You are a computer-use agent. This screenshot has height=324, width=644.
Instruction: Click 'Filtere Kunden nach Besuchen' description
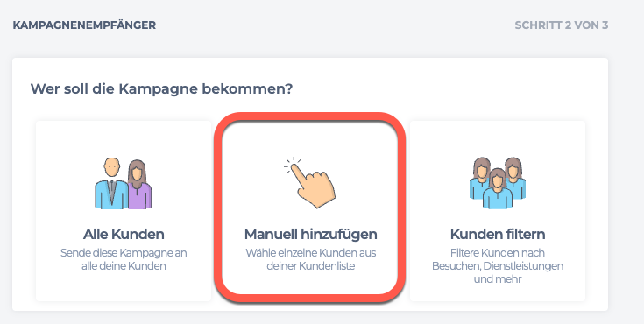point(498,265)
